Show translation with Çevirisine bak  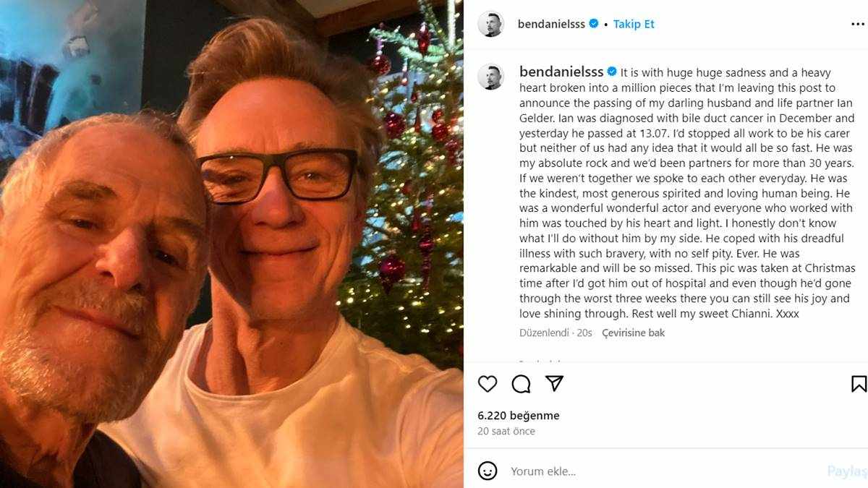click(633, 333)
